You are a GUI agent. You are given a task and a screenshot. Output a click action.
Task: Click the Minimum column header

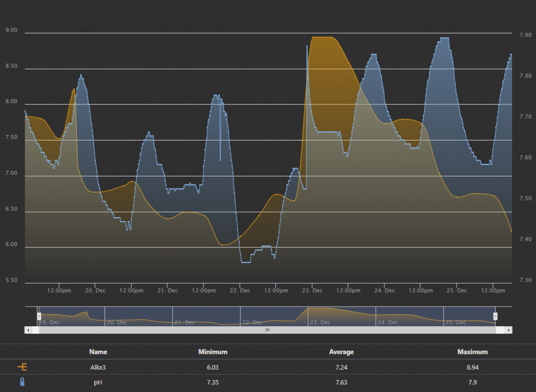(213, 352)
